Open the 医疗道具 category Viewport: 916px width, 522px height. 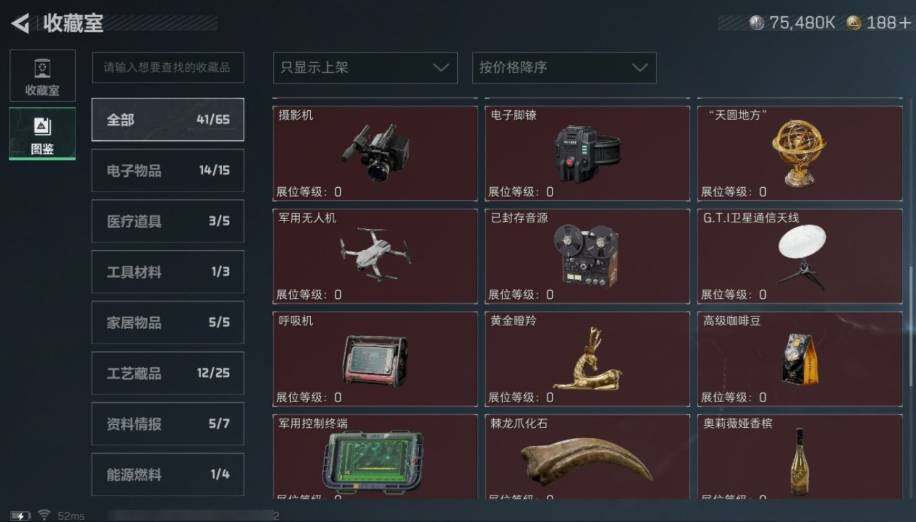coord(168,221)
